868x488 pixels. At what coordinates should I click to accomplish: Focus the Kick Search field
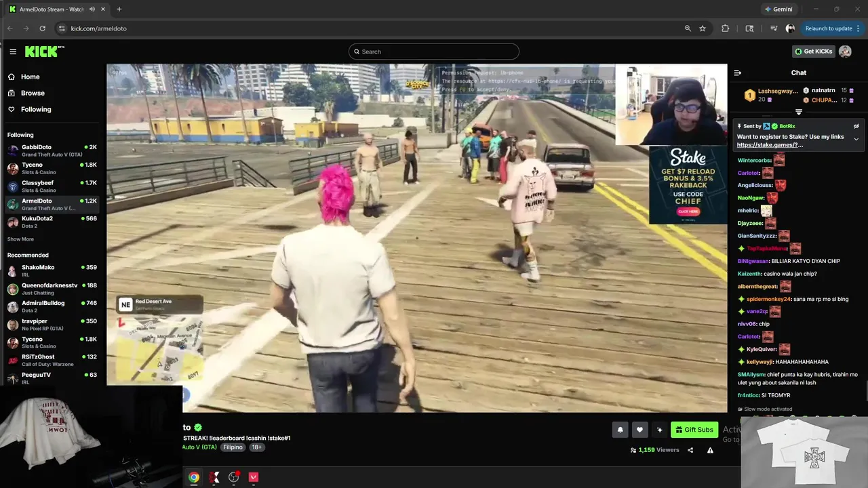click(434, 52)
